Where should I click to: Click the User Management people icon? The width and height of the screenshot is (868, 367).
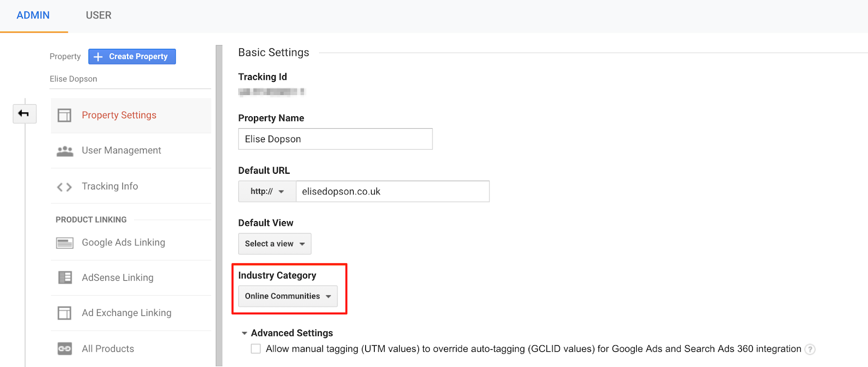point(65,151)
